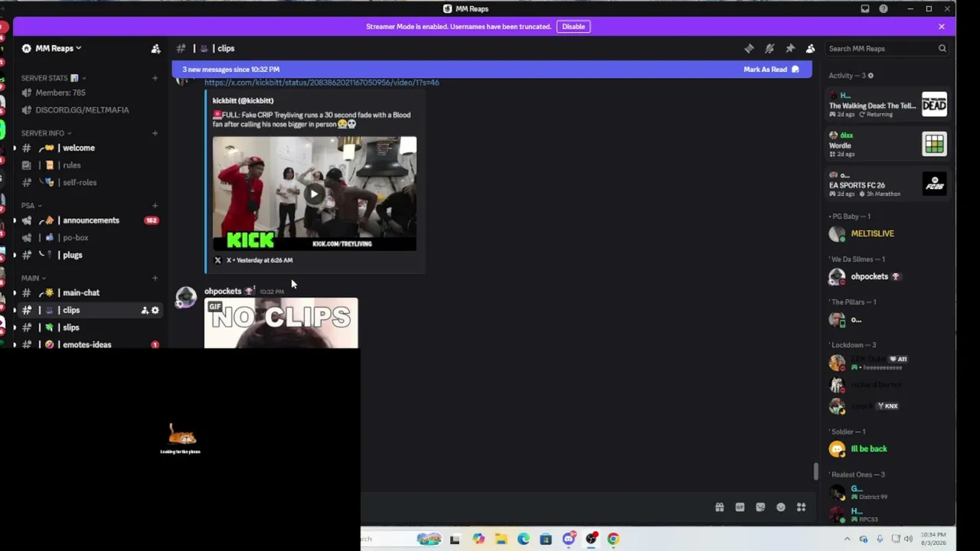Open the kickbitt (@kickbitt) author link
980x551 pixels.
click(243, 100)
